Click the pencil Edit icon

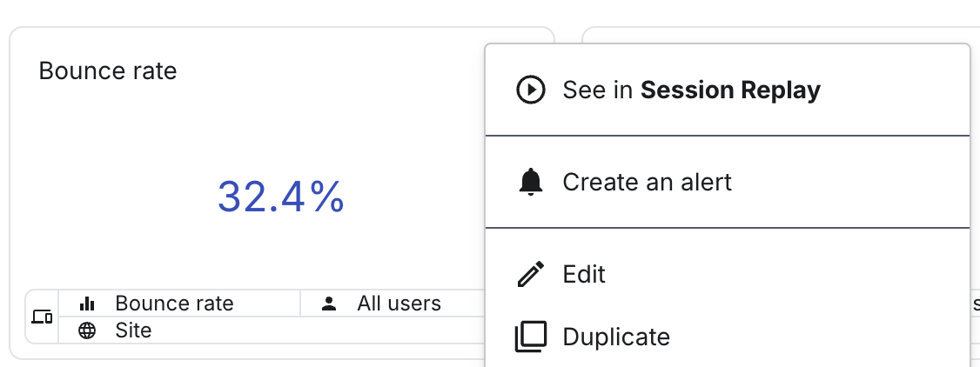[x=531, y=273]
